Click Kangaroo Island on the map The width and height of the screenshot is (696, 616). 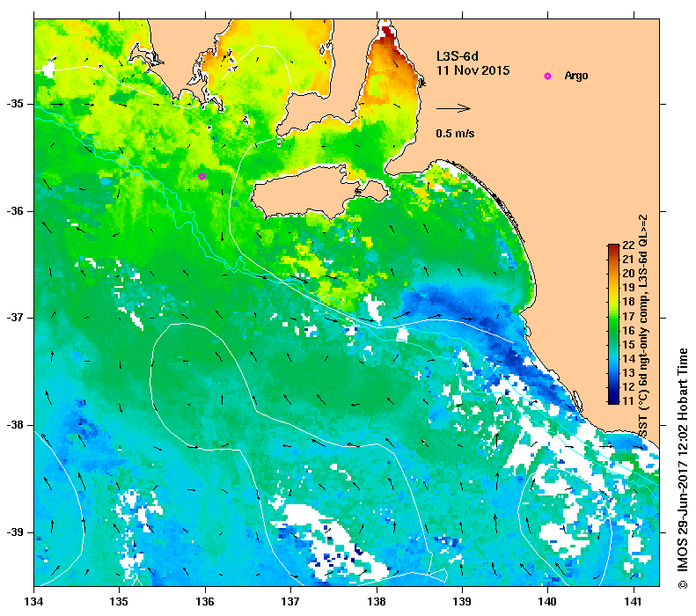306,193
